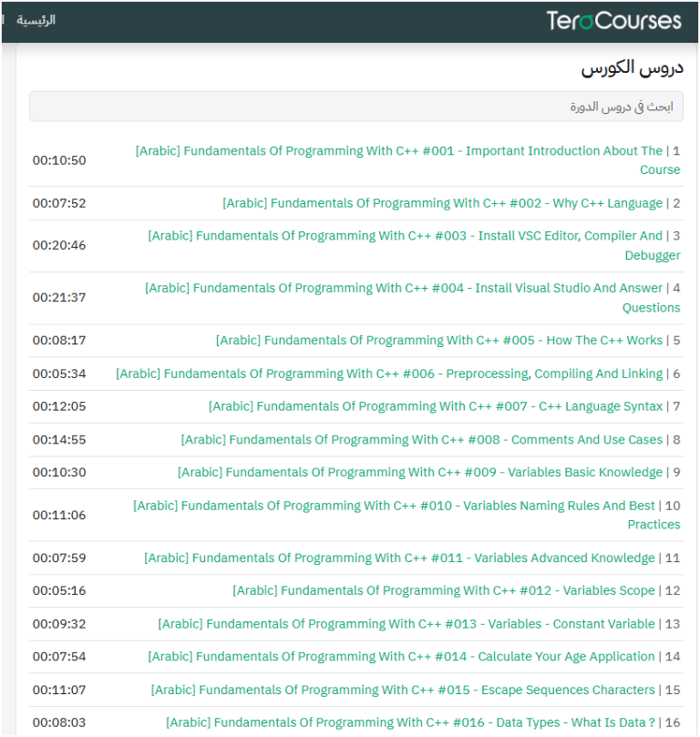The height and width of the screenshot is (737, 700).
Task: Launch lesson #011 Variables Advanced Knowledge
Action: tap(399, 558)
